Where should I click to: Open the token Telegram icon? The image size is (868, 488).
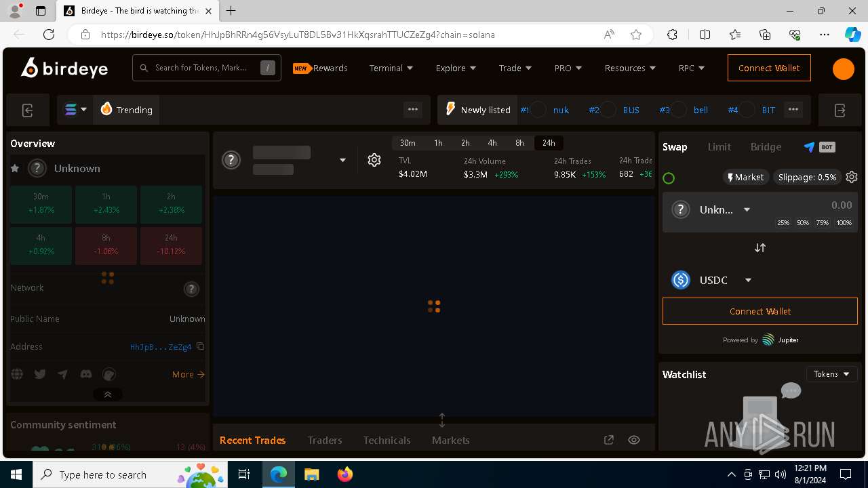click(62, 374)
